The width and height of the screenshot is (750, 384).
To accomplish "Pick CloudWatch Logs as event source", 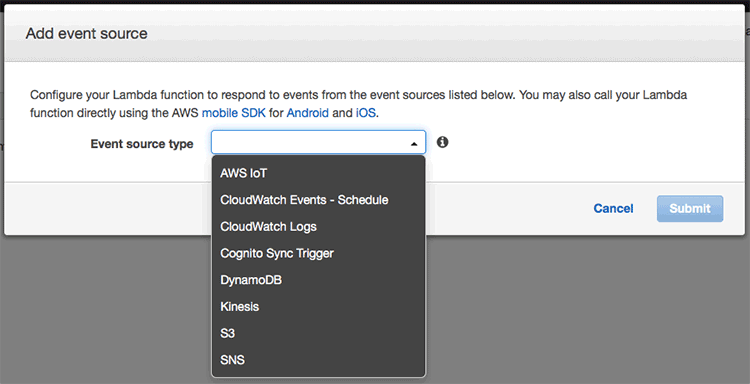I will click(x=318, y=227).
